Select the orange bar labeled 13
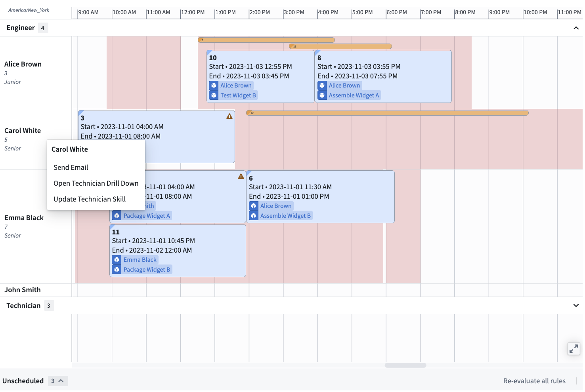Viewport: 585px width, 392px height. (340, 46)
